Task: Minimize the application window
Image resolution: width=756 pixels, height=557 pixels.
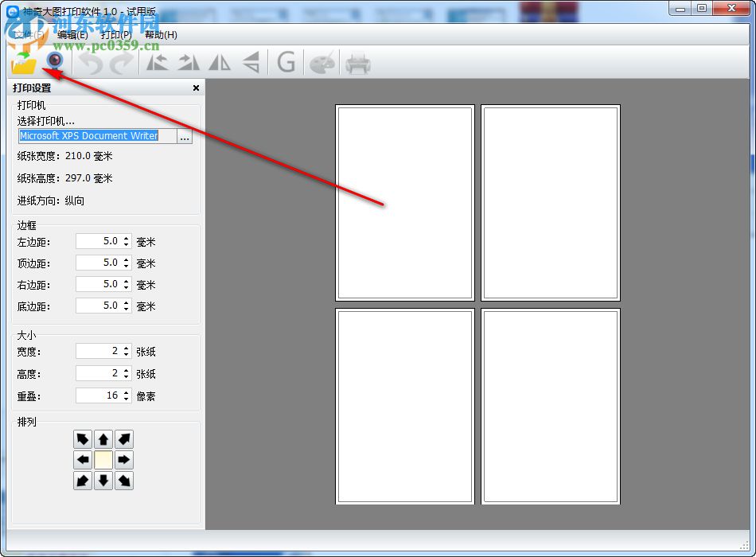Action: pos(680,9)
